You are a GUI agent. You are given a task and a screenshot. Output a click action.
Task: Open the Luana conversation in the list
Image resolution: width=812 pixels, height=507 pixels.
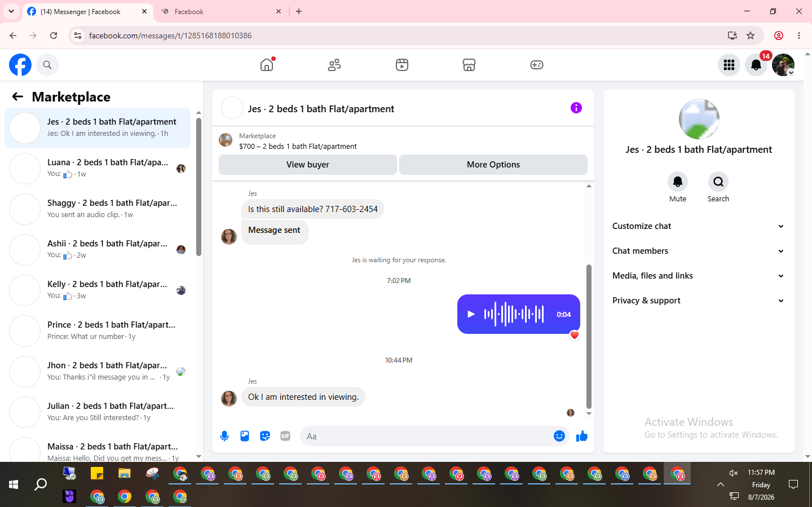tap(98, 168)
